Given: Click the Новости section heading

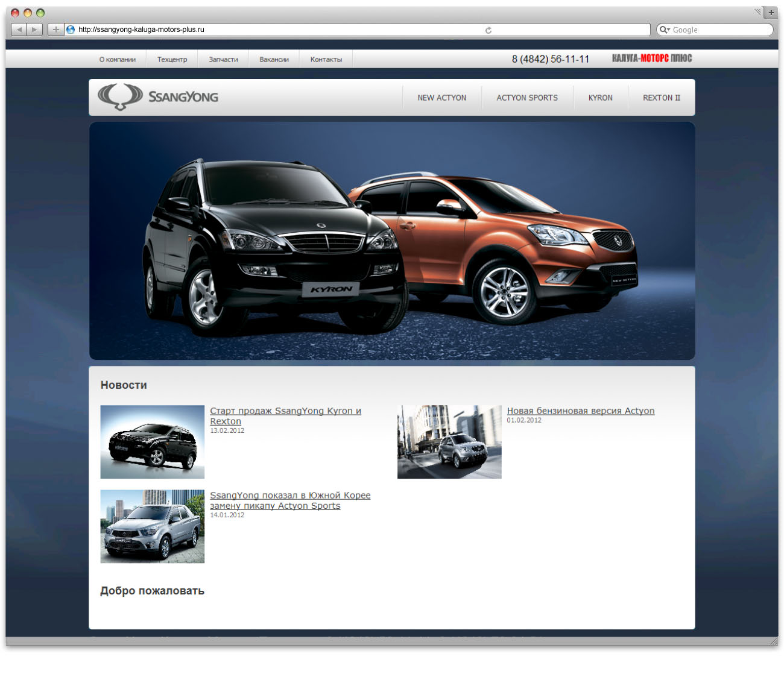Looking at the screenshot, I should 124,385.
